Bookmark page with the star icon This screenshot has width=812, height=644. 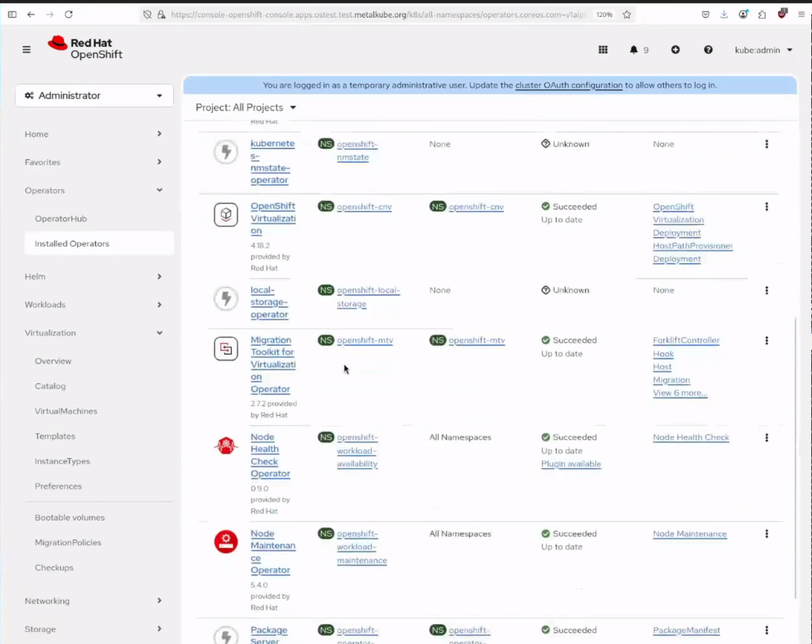(x=626, y=14)
